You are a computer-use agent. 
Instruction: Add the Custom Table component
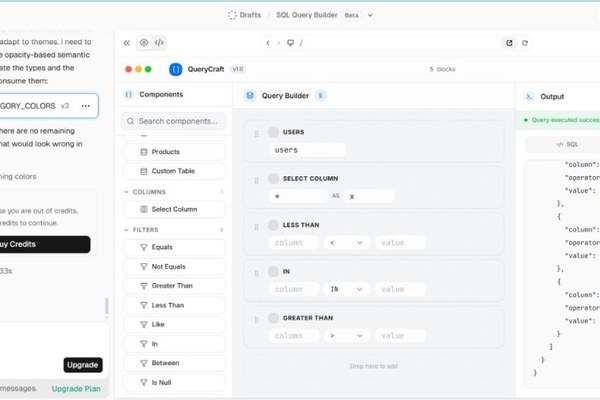(174, 171)
